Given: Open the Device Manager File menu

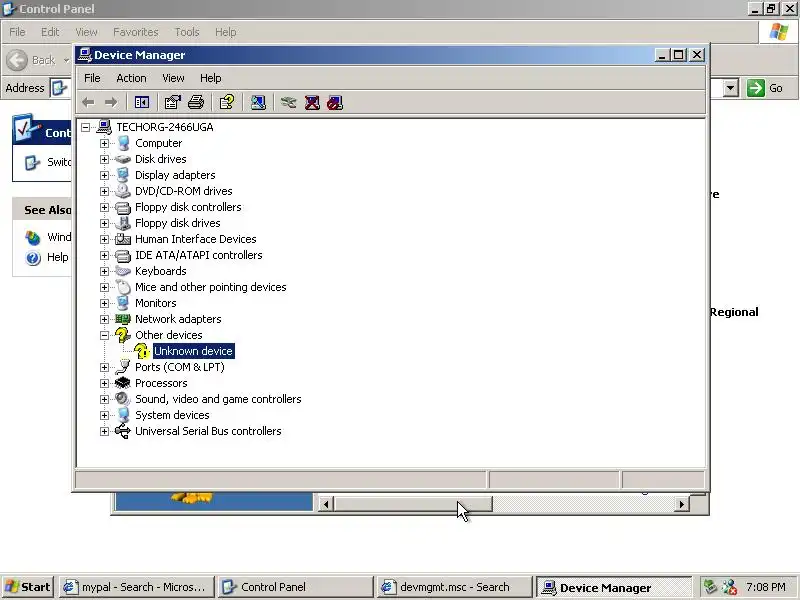Looking at the screenshot, I should [x=92, y=78].
